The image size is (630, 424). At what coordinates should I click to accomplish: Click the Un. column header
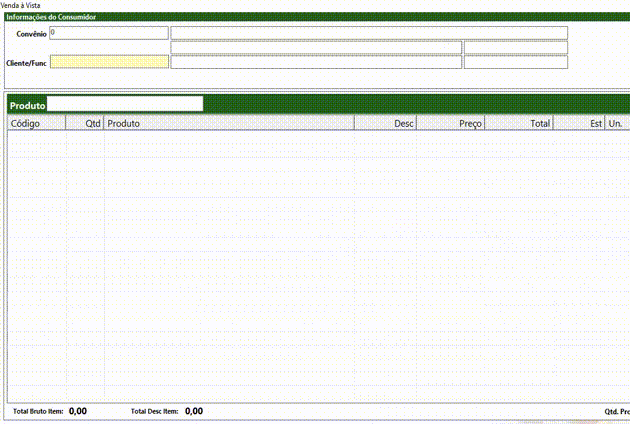pos(616,123)
